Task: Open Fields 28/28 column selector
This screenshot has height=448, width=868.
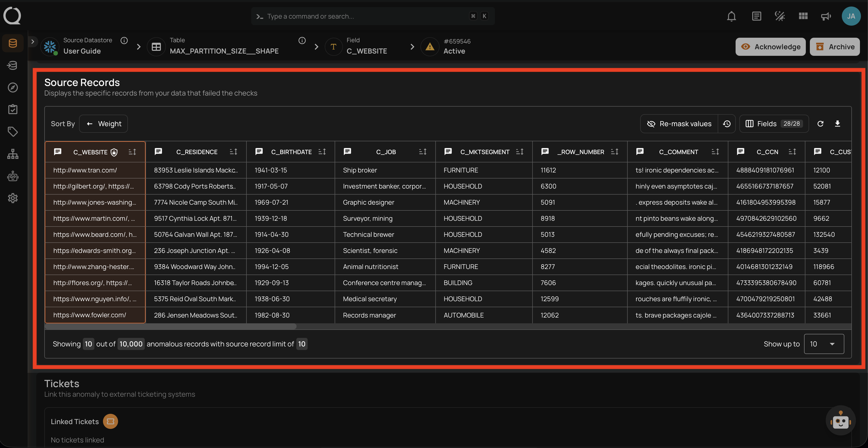Action: (x=774, y=123)
